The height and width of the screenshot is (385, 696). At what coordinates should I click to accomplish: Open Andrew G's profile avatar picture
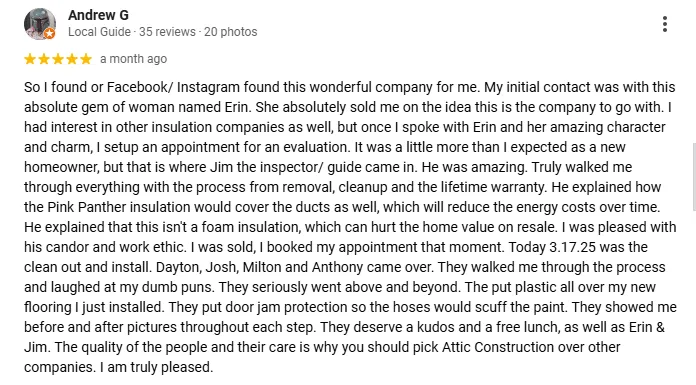tap(40, 24)
